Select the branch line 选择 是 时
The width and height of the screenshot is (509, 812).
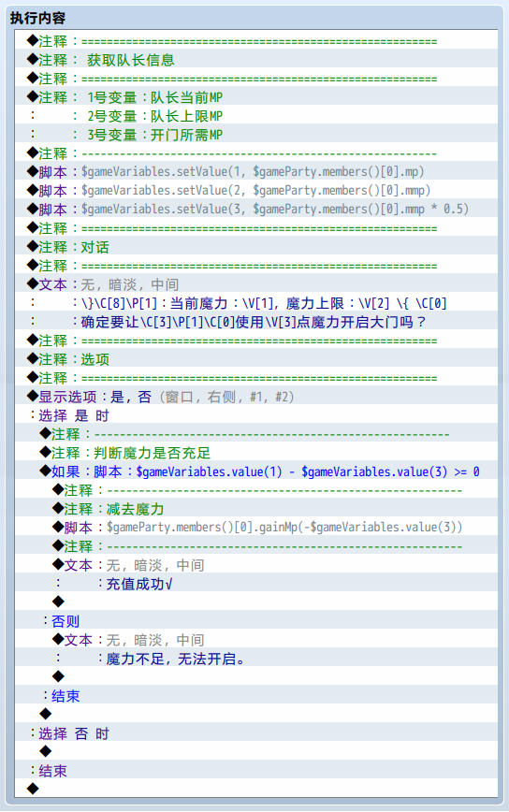click(x=256, y=415)
